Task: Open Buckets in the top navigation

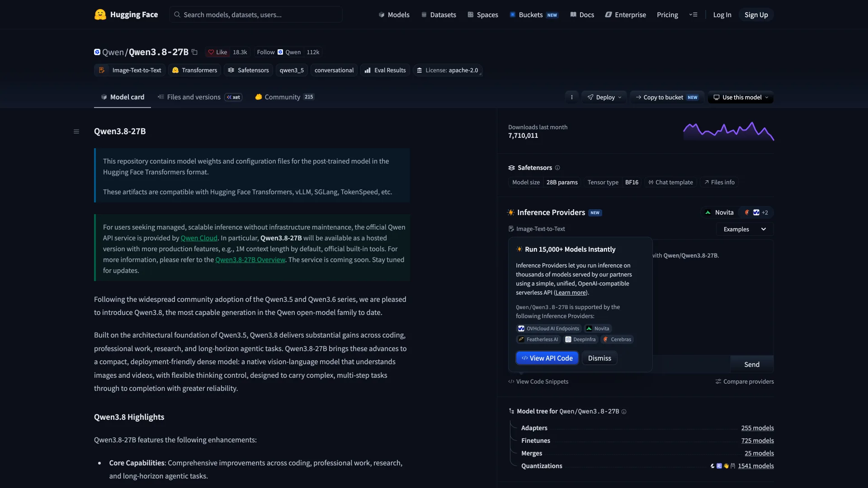Action: click(x=533, y=14)
